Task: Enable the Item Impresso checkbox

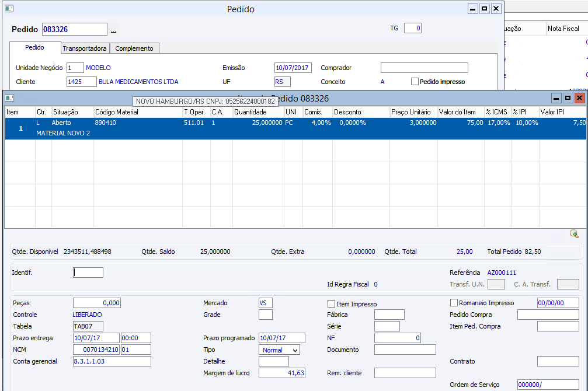Action: (x=332, y=304)
